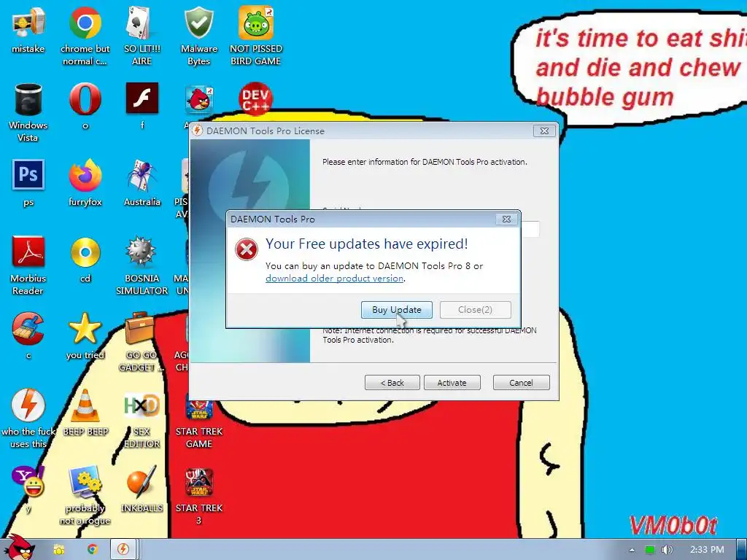Click the Show desktop strip beside the clock
This screenshot has height=560, width=747.
[x=742, y=550]
